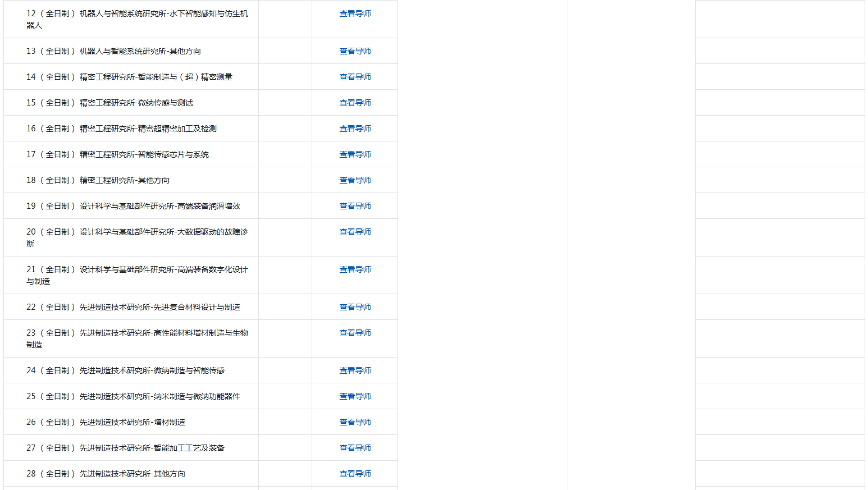View supervisors for 高端装备润滑增效
This screenshot has width=868, height=490.
pos(354,206)
